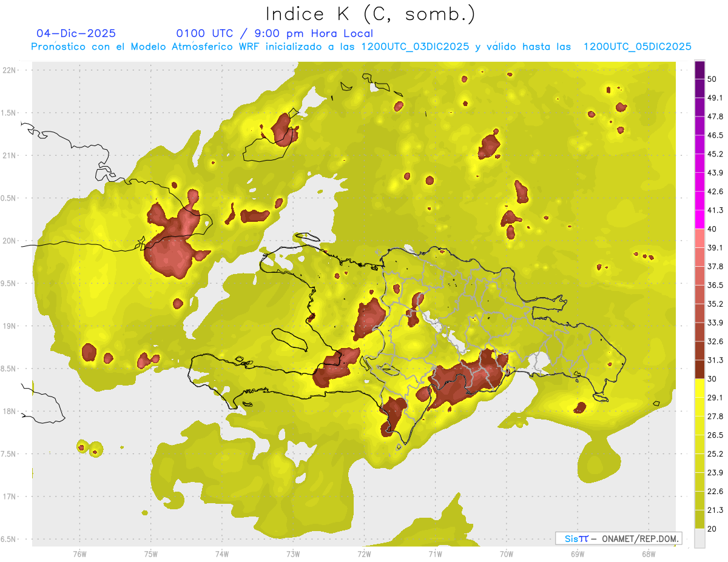
Task: Click the "76W" longitude label
Action: (79, 555)
